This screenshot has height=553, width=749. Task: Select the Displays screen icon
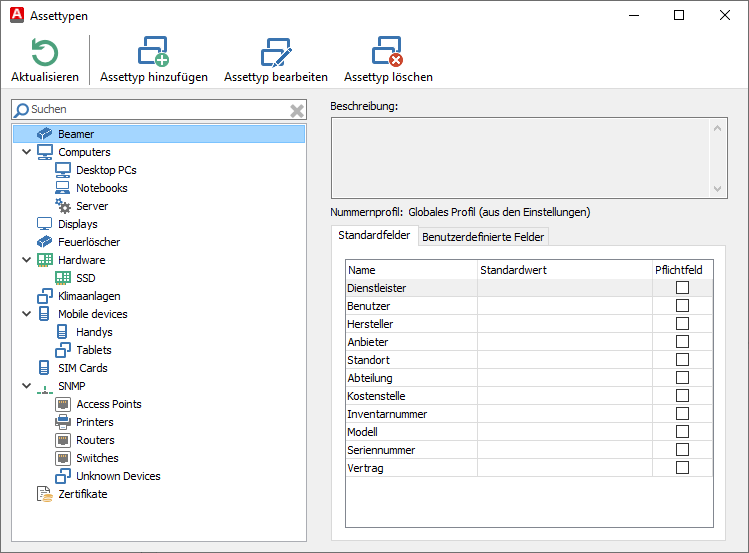tap(44, 224)
